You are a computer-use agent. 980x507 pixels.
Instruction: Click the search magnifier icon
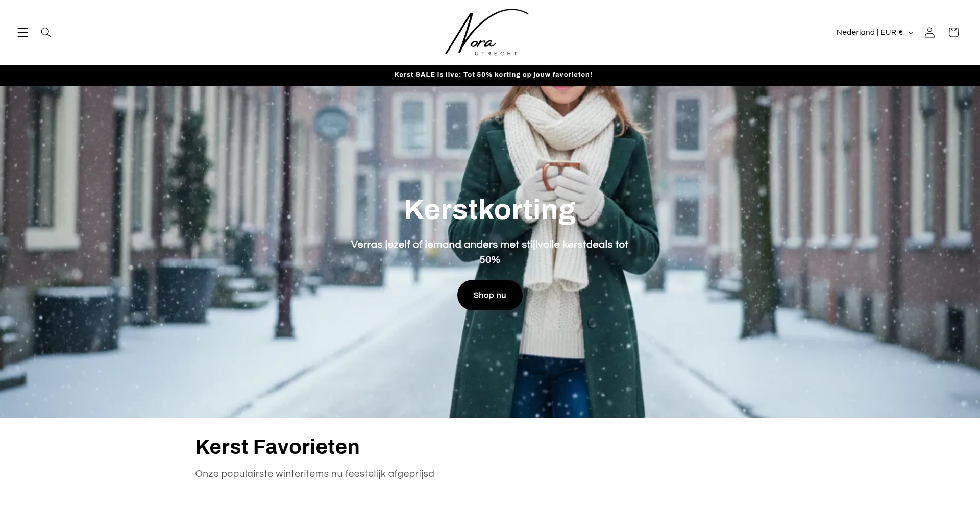[46, 32]
